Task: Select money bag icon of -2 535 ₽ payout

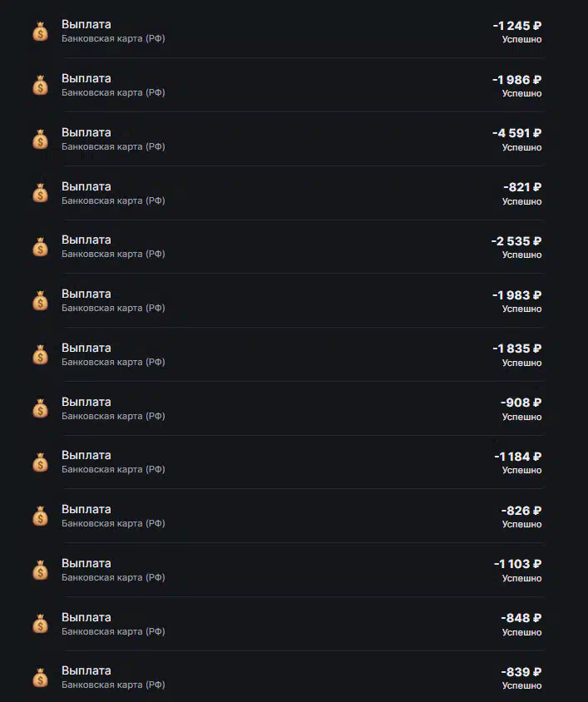Action: click(x=40, y=247)
